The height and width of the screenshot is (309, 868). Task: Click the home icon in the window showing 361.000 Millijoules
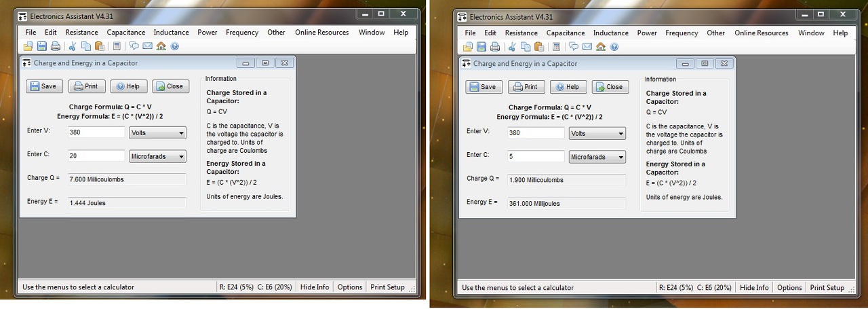600,46
